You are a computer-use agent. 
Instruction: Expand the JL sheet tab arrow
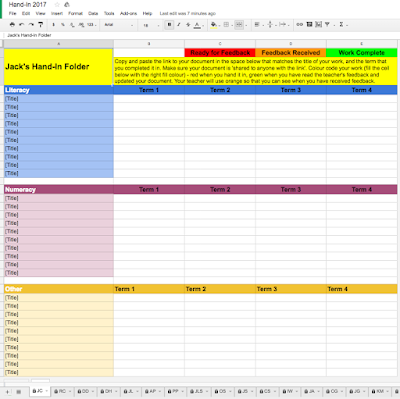coord(137,391)
